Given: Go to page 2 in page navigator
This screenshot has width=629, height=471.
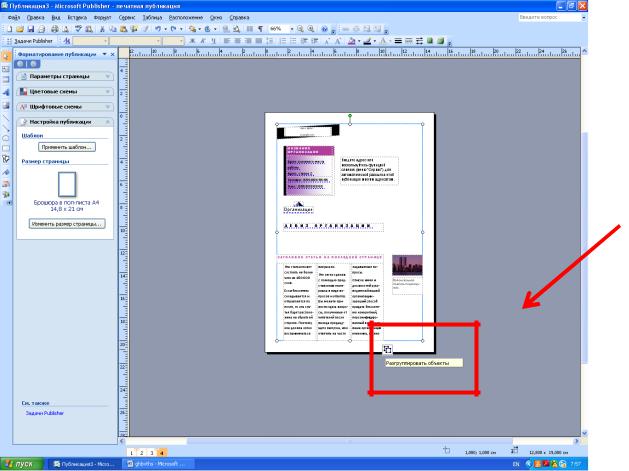Looking at the screenshot, I should pos(141,453).
